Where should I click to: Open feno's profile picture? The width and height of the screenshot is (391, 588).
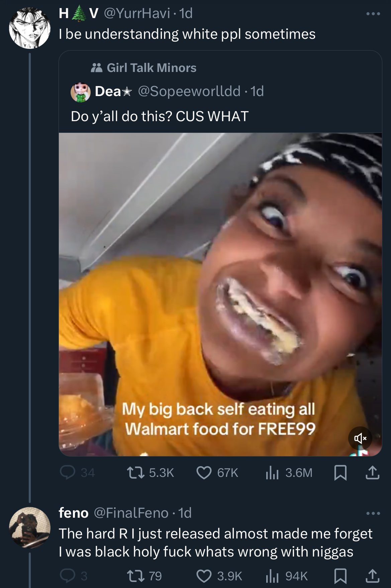29,528
